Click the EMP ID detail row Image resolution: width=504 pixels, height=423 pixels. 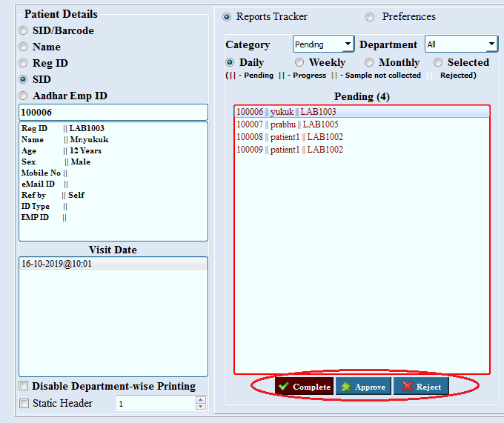click(x=44, y=217)
